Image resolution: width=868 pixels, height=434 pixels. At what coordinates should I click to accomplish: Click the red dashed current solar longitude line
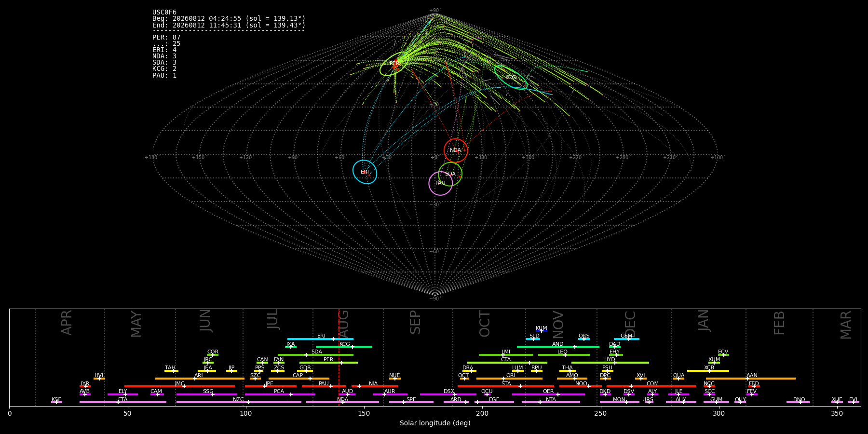coord(339,357)
